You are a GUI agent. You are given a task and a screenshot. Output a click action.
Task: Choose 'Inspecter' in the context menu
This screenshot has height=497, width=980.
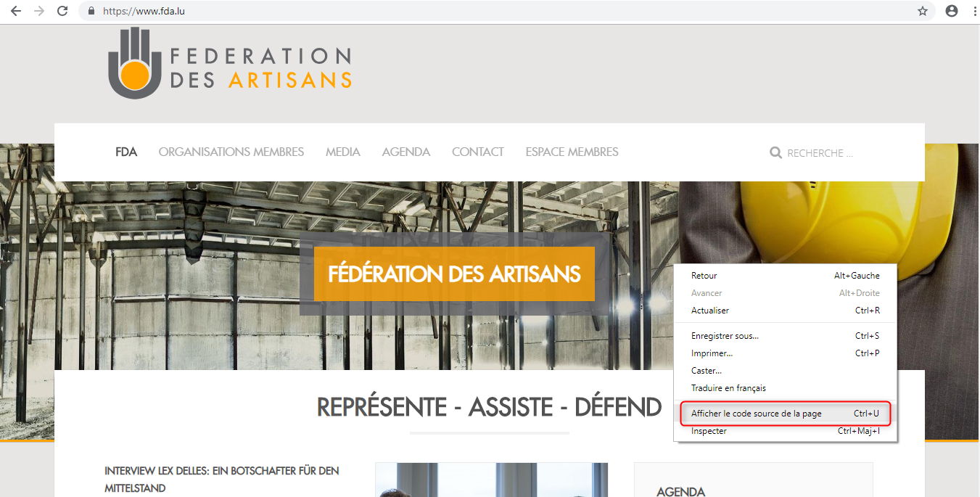tap(709, 431)
